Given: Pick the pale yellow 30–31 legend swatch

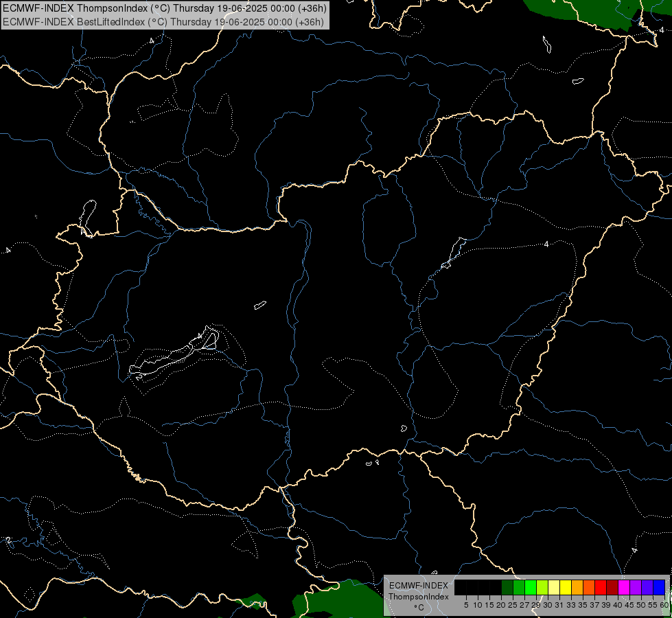Looking at the screenshot, I should click(x=554, y=587).
